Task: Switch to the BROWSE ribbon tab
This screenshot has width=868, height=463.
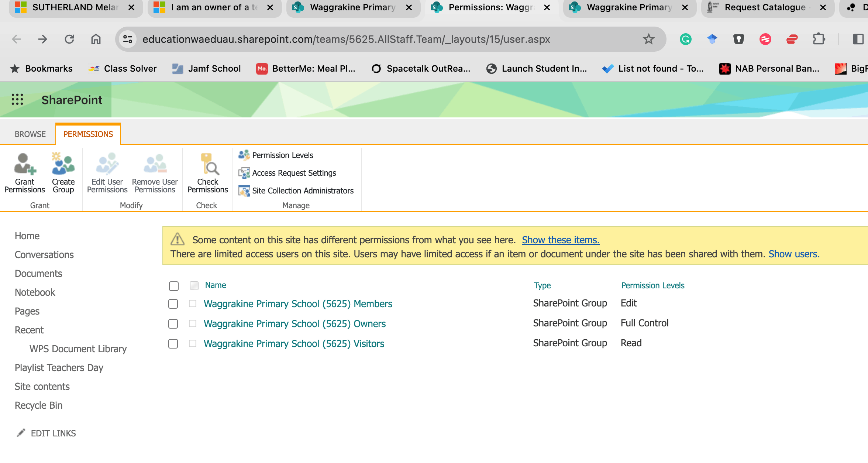Action: coord(30,134)
